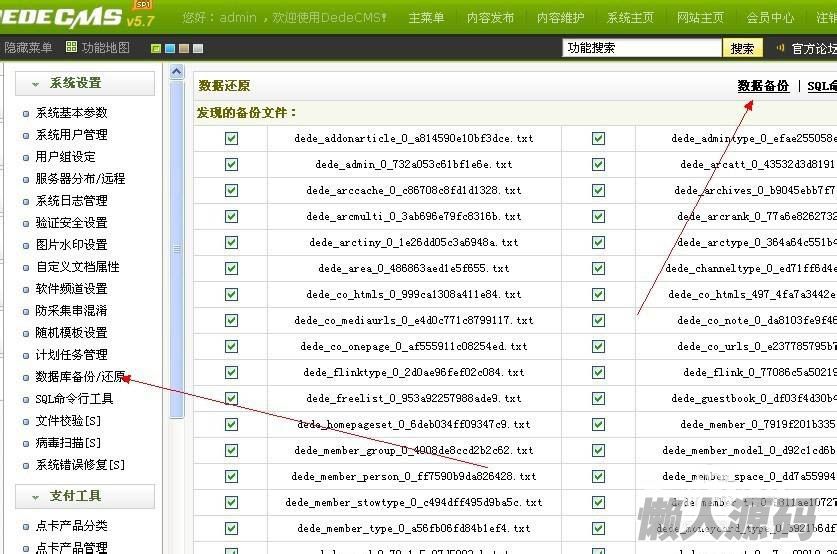Open 防采集串混淆 in sidebar
The image size is (837, 554).
(72, 311)
